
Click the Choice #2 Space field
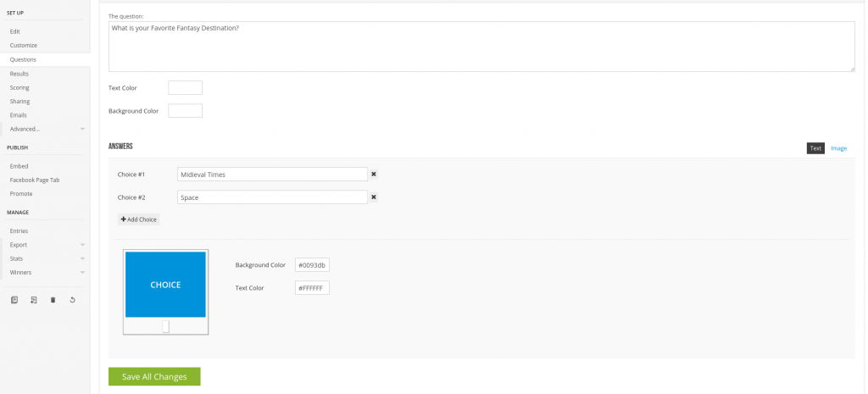(272, 197)
